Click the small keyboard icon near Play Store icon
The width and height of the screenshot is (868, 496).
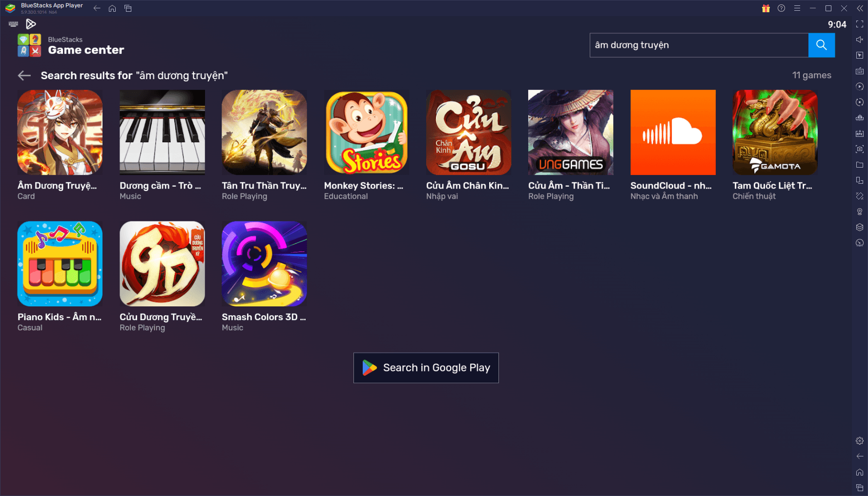[x=13, y=24]
